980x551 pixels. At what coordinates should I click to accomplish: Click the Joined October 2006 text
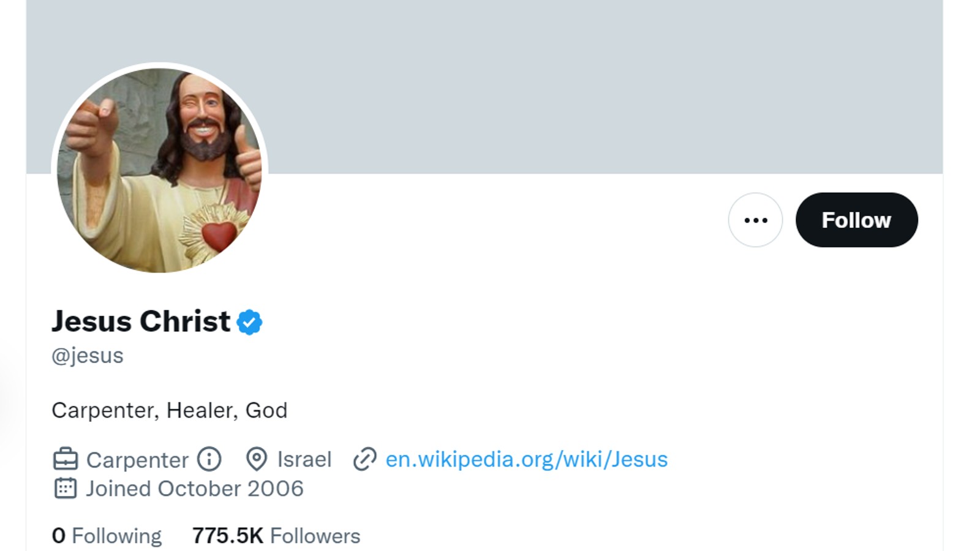[194, 488]
